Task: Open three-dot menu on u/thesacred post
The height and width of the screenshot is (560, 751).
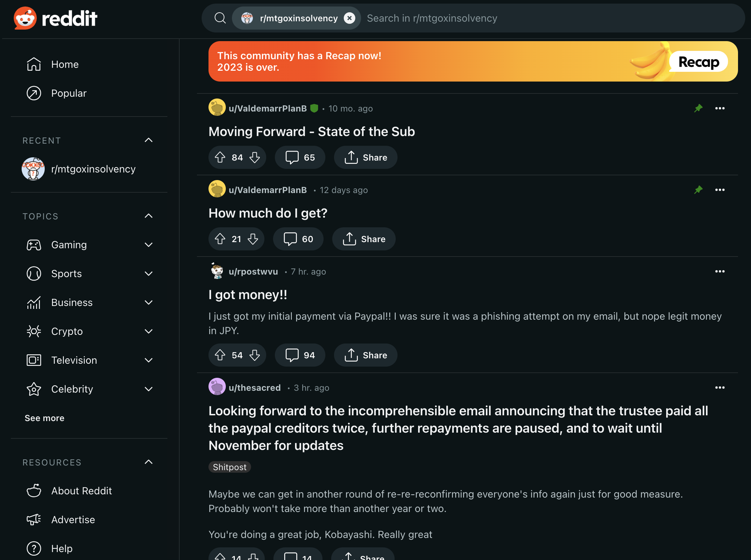Action: 720,388
